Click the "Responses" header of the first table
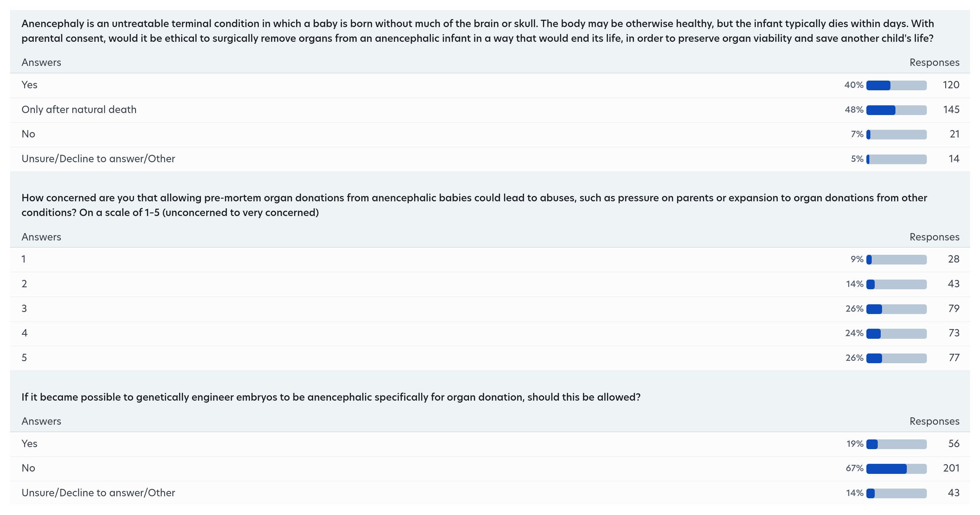 934,63
